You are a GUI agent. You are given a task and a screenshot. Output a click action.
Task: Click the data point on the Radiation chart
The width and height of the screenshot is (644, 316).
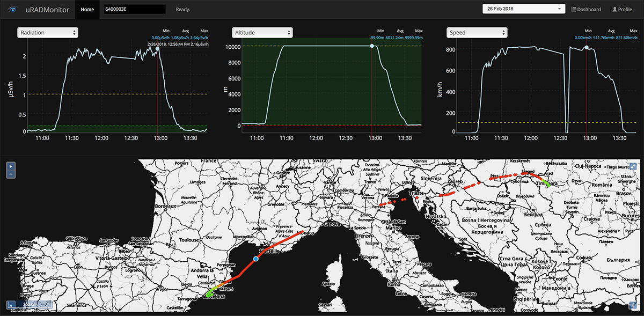point(157,49)
